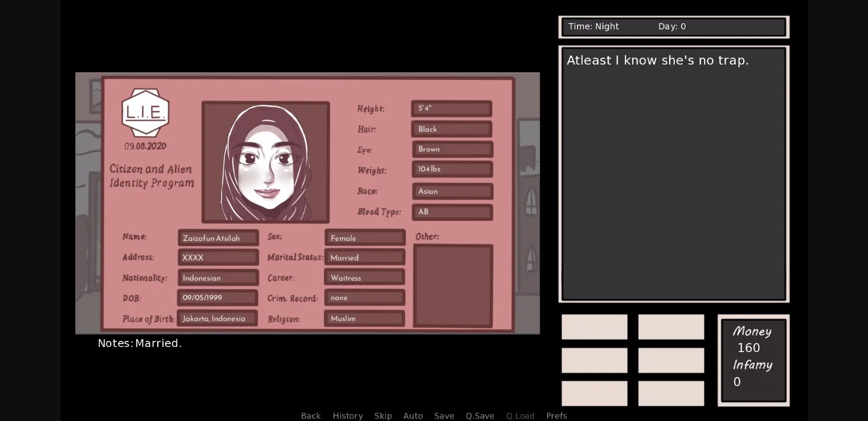
Task: Click the Religion Muslim field
Action: (364, 318)
